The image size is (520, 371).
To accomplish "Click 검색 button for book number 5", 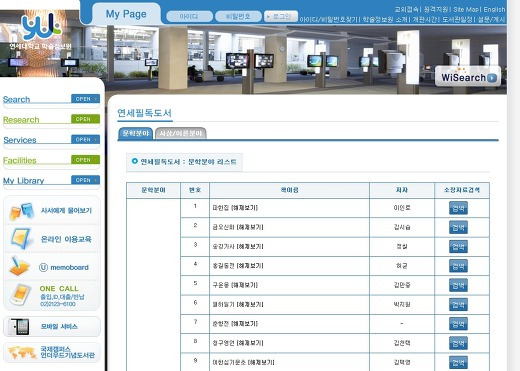I will coord(458,286).
